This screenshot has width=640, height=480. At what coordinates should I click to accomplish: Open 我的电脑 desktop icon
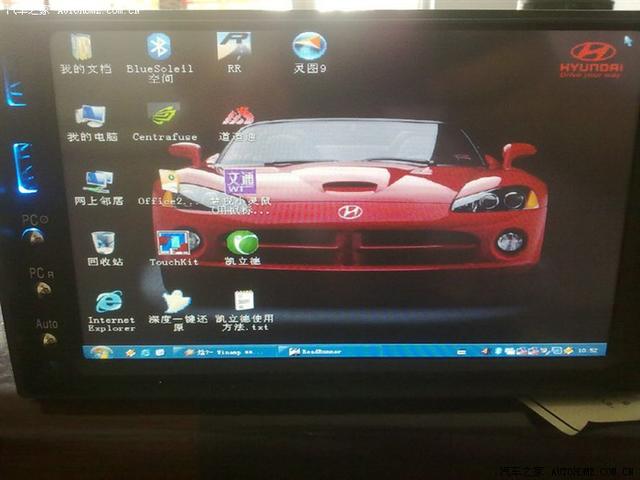point(91,116)
